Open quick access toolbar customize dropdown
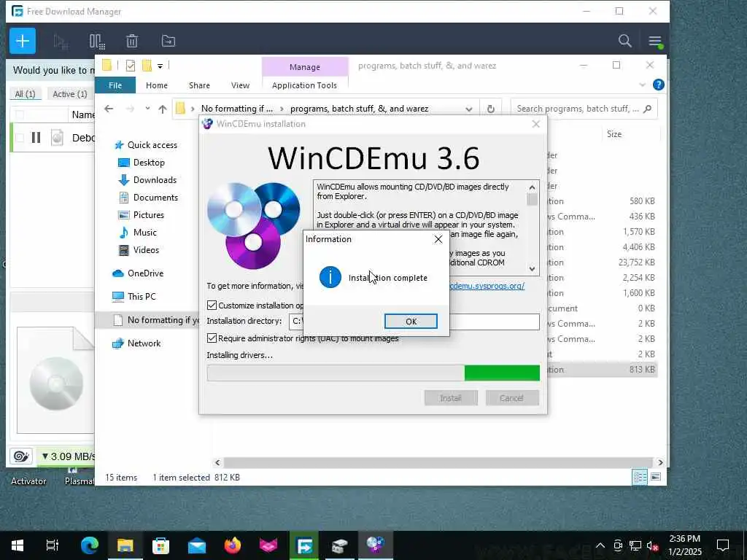747x560 pixels. click(x=160, y=66)
